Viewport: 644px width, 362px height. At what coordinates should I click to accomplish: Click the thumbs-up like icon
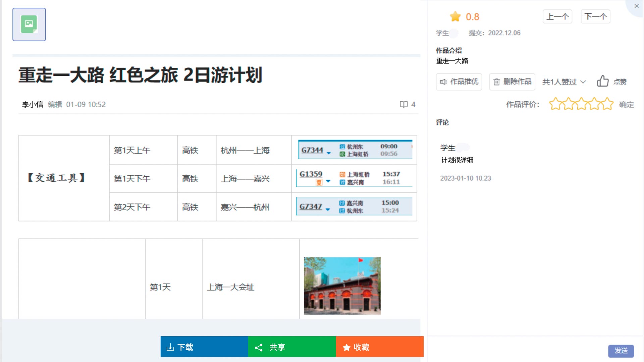pyautogui.click(x=602, y=81)
